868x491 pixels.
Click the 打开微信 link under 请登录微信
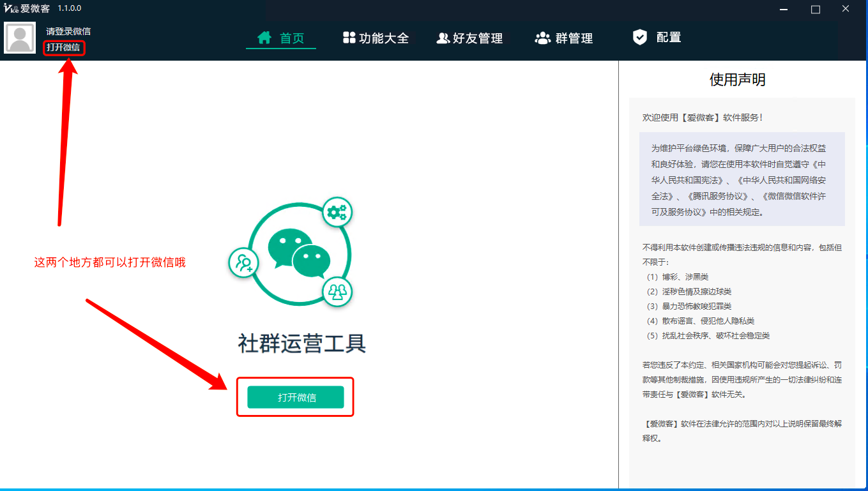pos(63,47)
